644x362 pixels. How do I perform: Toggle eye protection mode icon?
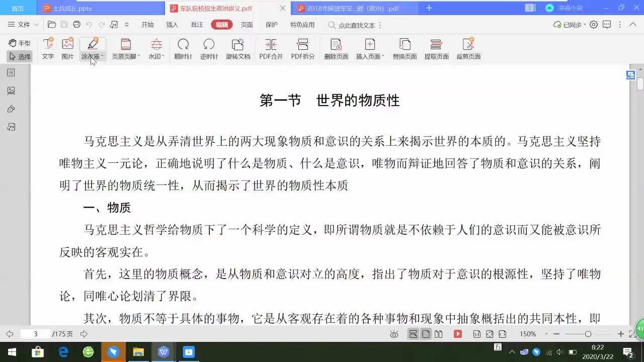(x=394, y=334)
